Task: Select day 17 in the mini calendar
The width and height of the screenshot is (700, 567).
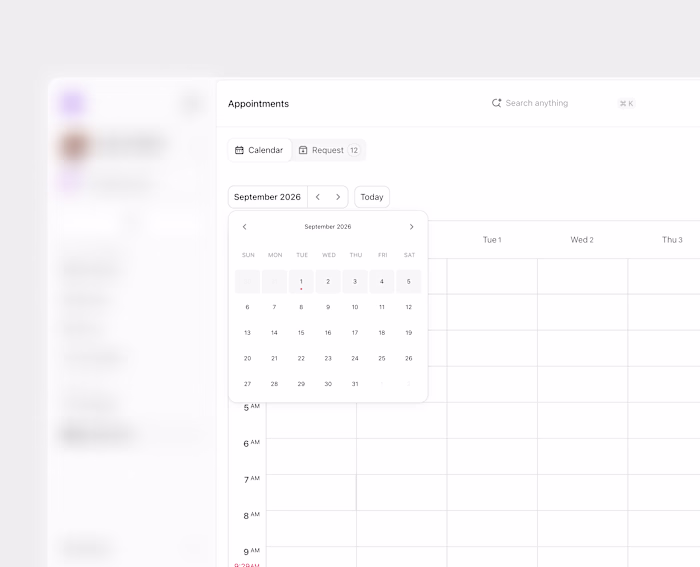Action: point(355,333)
